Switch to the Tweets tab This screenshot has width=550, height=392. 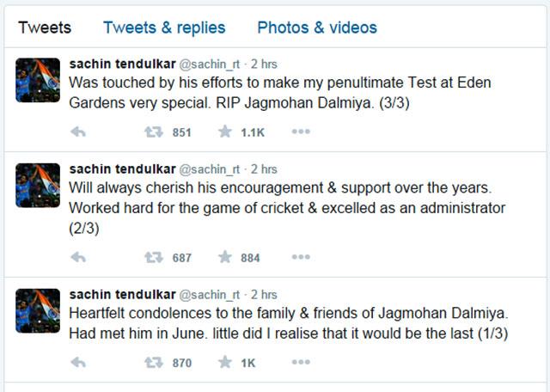[45, 28]
